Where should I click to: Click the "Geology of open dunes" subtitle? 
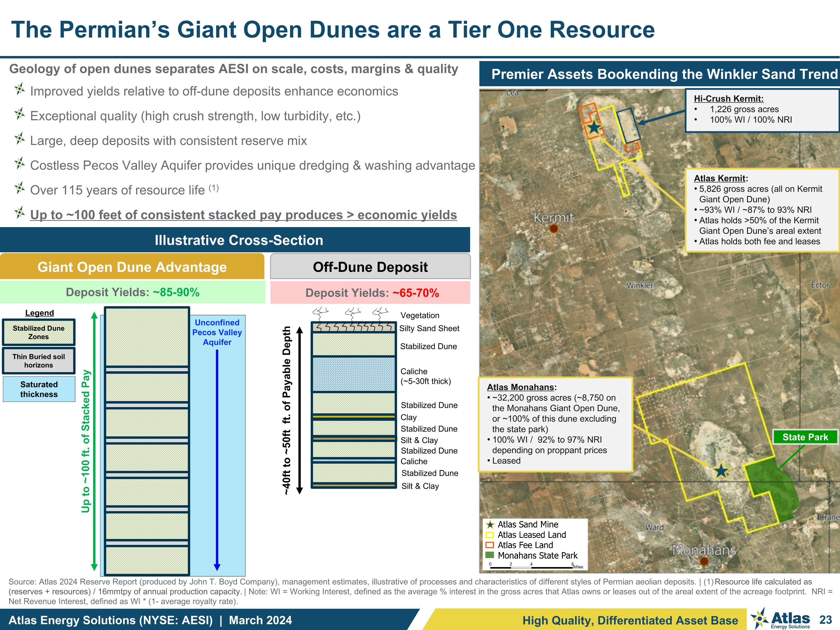point(234,69)
